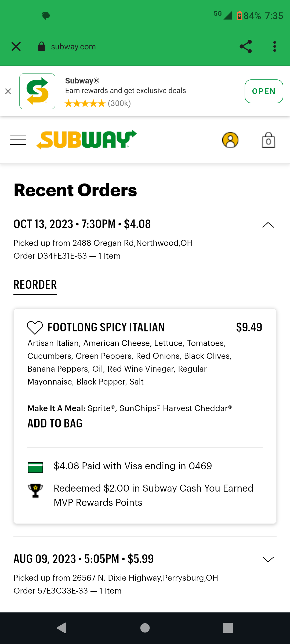Open the shopping bag icon
The width and height of the screenshot is (290, 644).
coord(268,140)
